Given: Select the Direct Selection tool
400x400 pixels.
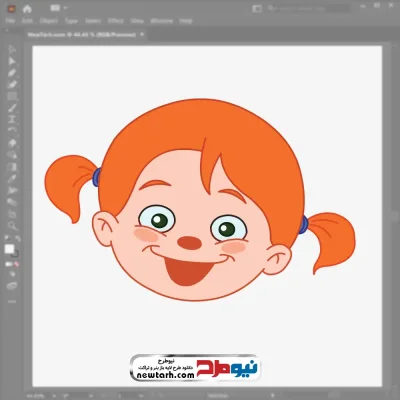Looking at the screenshot, I should [x=12, y=61].
